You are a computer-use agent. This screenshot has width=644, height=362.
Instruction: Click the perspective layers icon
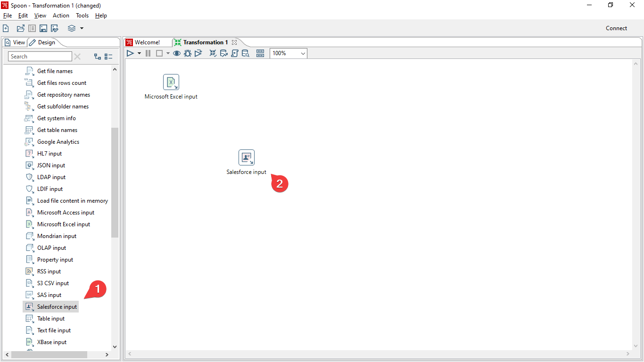pos(72,28)
